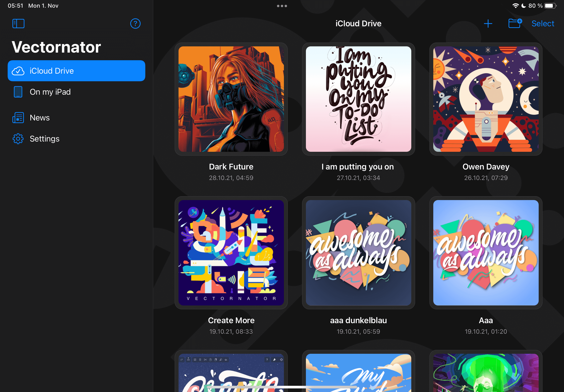Switch to On my iPad location
564x392 pixels.
[76, 92]
